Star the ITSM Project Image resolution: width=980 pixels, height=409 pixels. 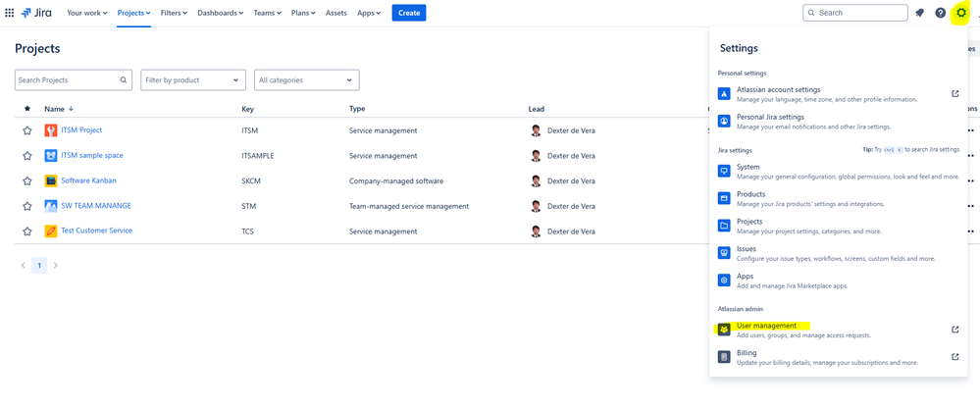[26, 130]
